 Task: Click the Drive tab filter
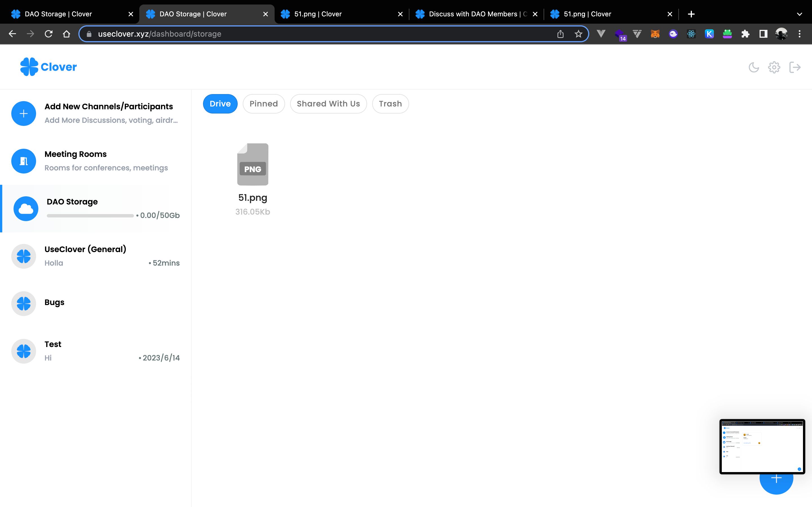pos(220,103)
